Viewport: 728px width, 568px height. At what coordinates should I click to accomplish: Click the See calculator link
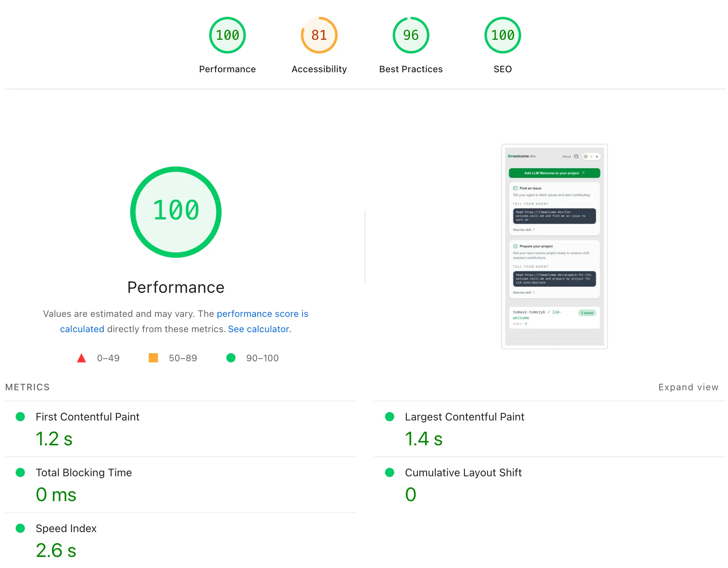(259, 329)
